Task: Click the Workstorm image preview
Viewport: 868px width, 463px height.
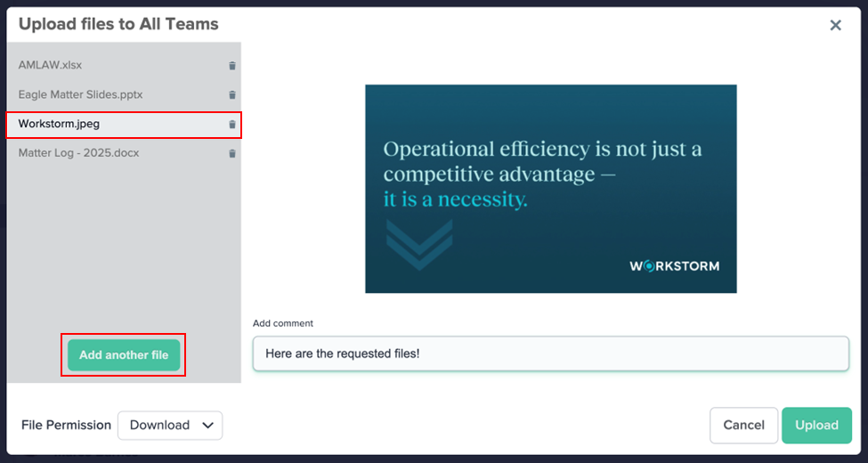Action: coord(551,189)
